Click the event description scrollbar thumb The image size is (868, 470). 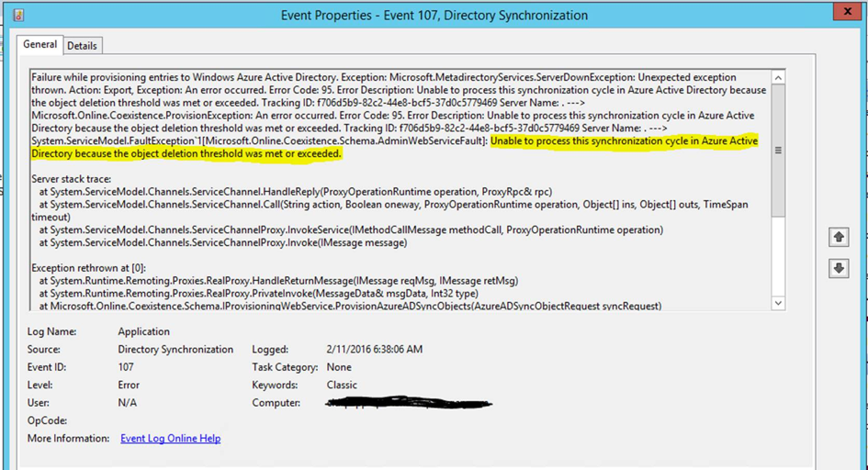pos(778,151)
